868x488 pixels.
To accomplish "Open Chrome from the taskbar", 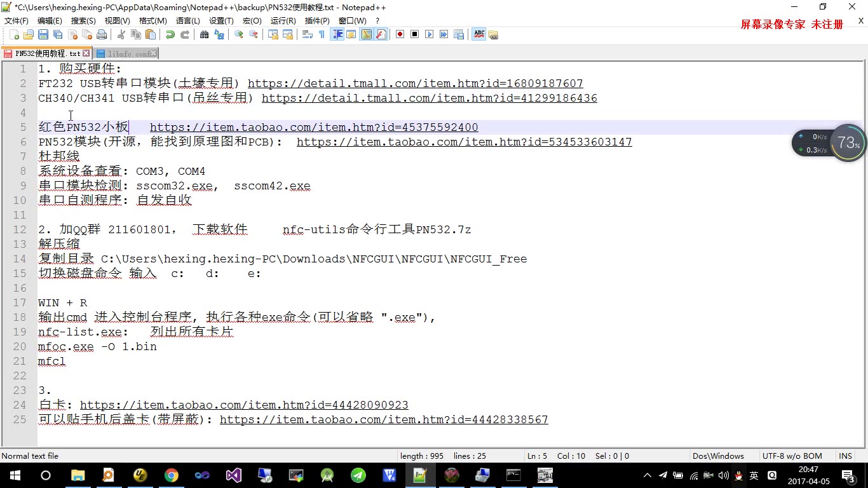I will (x=171, y=475).
